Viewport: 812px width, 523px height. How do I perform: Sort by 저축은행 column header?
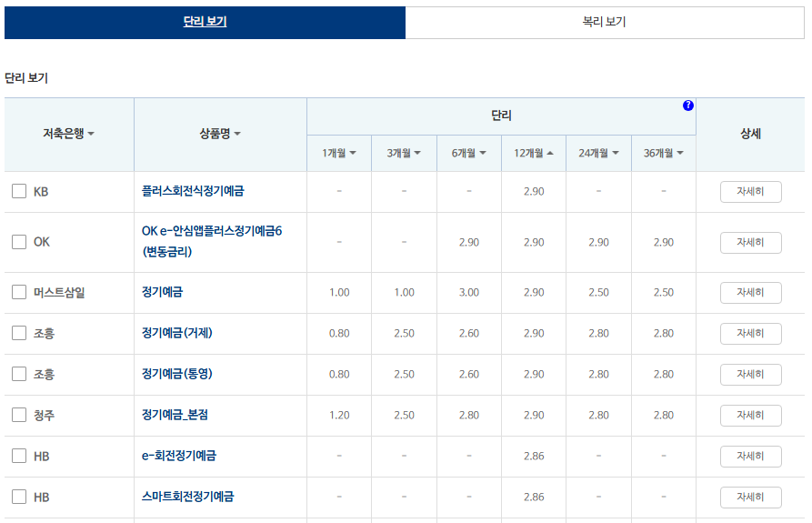point(68,134)
